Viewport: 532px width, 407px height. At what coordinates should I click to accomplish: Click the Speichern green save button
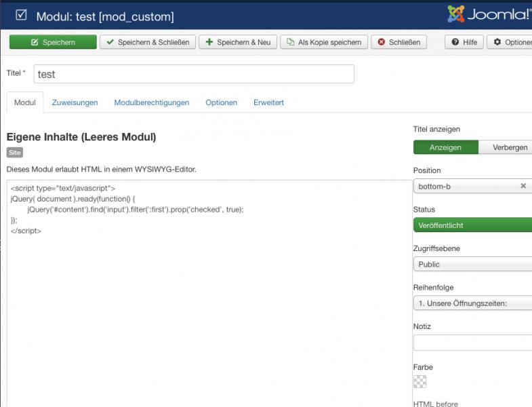click(52, 42)
